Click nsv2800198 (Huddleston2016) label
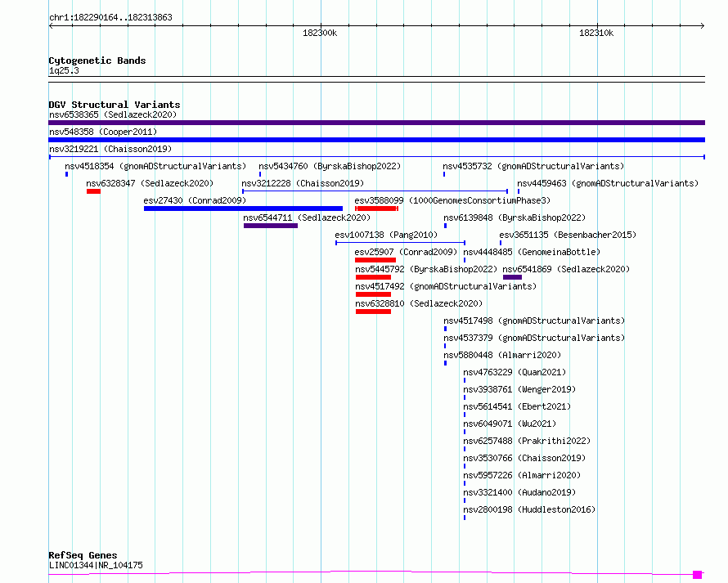The height and width of the screenshot is (583, 728). click(x=530, y=509)
